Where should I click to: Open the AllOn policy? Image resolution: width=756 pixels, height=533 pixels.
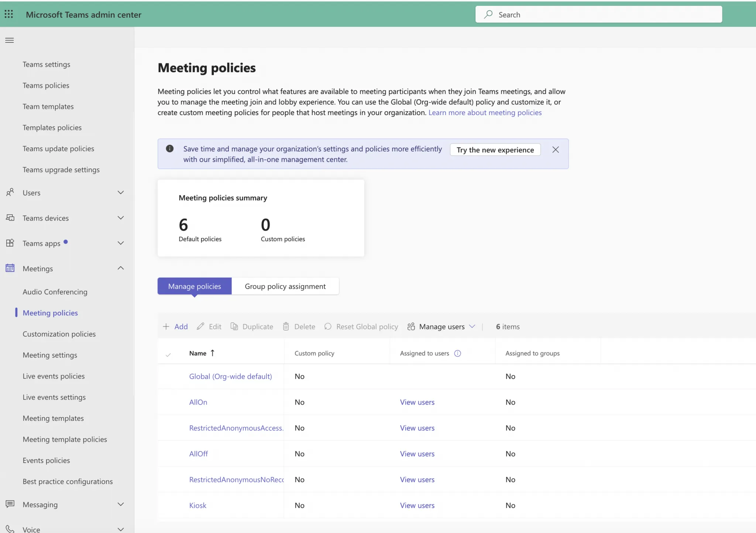pyautogui.click(x=198, y=402)
